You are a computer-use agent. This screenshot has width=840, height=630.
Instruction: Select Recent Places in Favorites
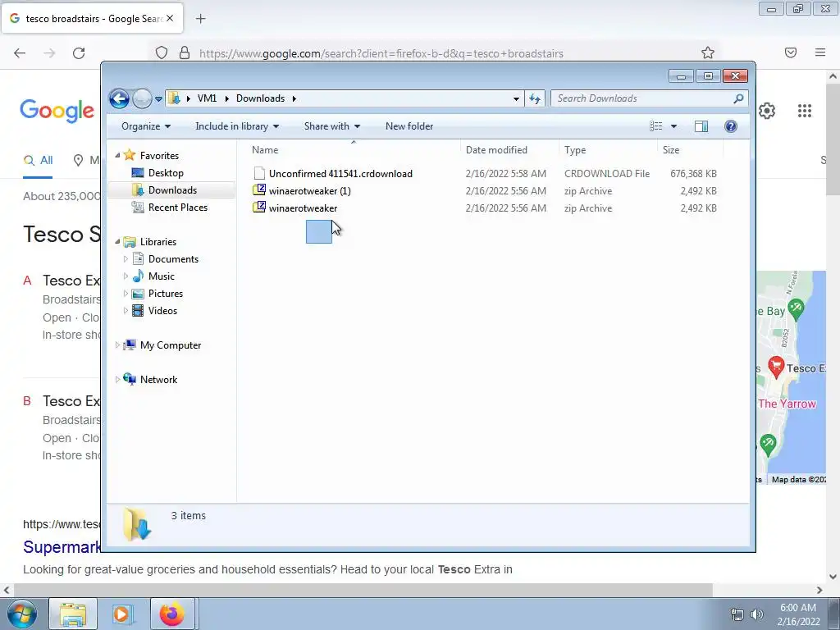pyautogui.click(x=177, y=208)
